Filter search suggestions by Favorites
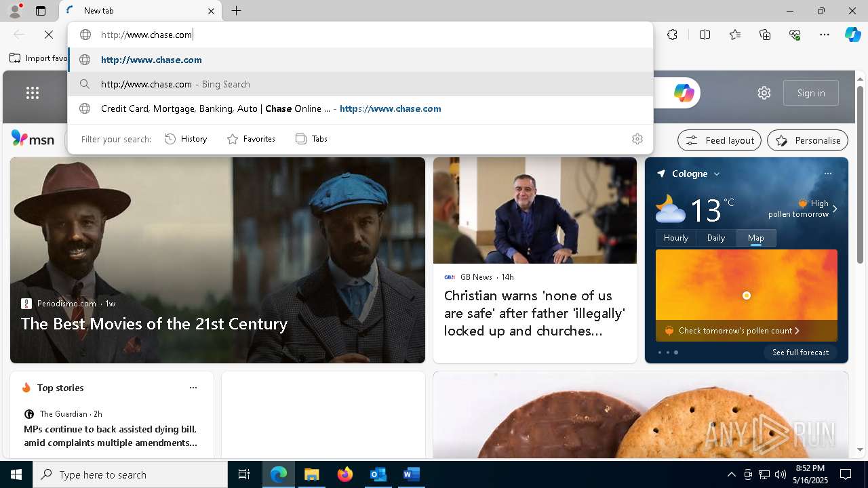The width and height of the screenshot is (868, 488). [251, 139]
